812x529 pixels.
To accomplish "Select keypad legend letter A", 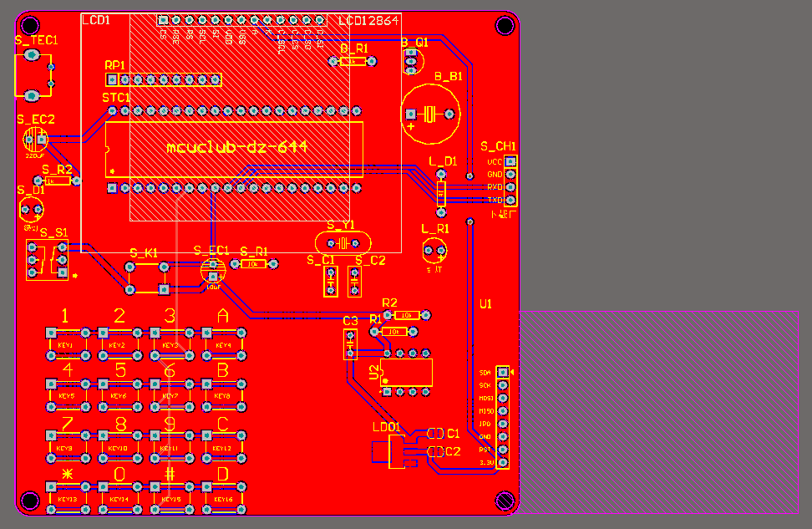I will 223,316.
